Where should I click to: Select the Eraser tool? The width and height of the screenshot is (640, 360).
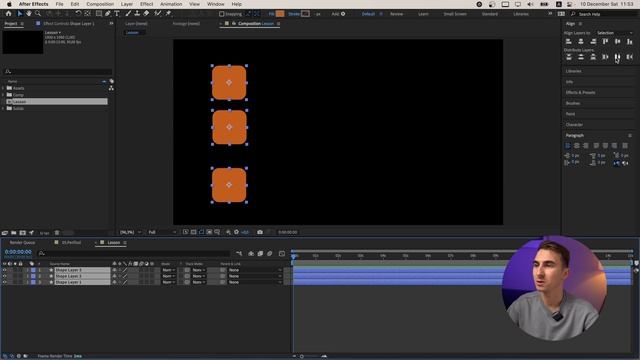(146, 14)
